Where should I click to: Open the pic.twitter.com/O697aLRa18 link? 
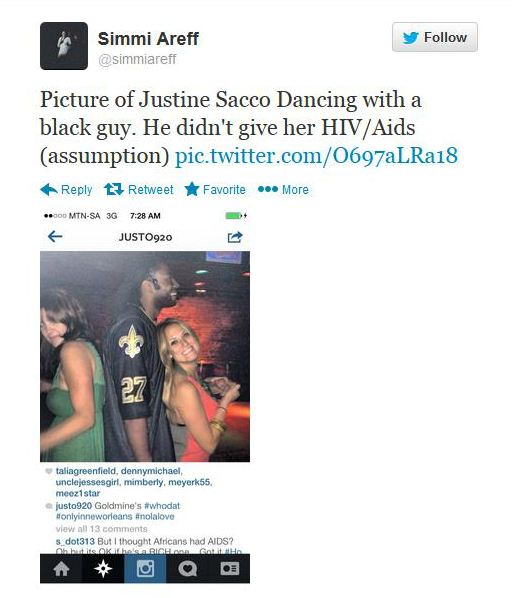point(316,156)
